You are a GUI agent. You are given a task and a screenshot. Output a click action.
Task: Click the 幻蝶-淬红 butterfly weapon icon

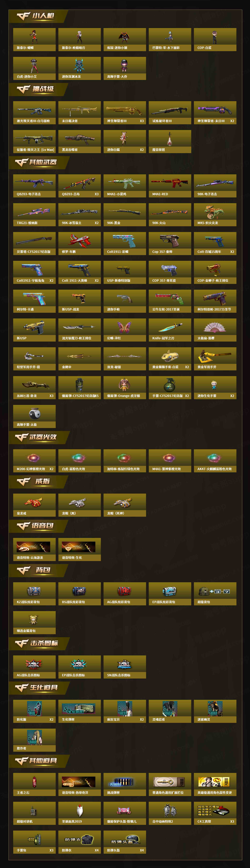124,327
